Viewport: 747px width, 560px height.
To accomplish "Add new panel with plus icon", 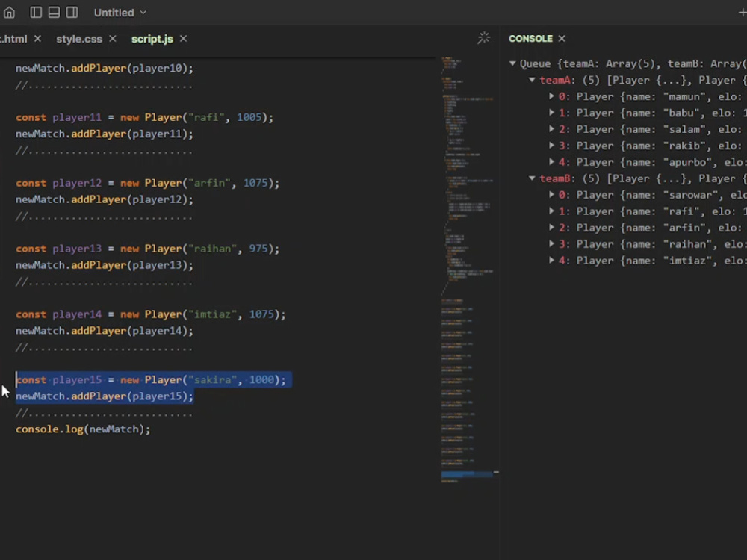I will point(742,13).
